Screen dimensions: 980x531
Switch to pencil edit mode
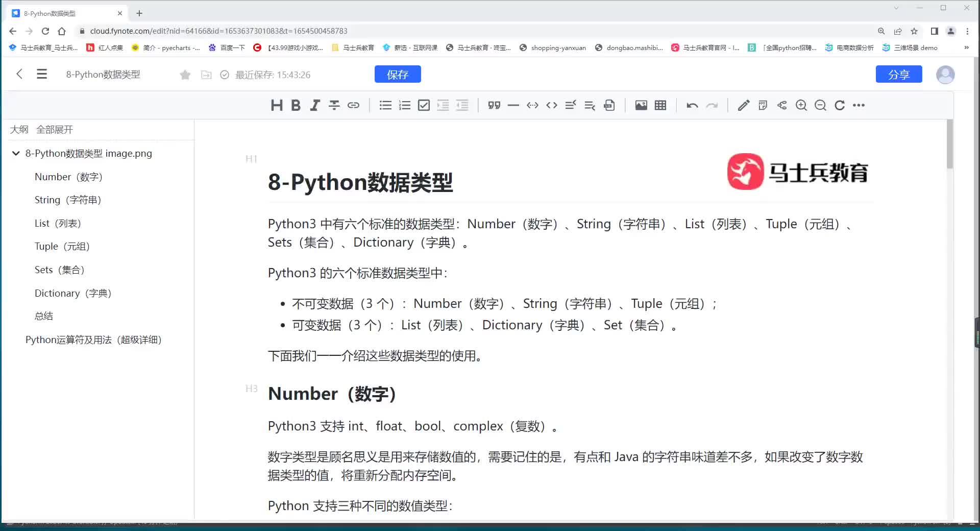pos(744,106)
